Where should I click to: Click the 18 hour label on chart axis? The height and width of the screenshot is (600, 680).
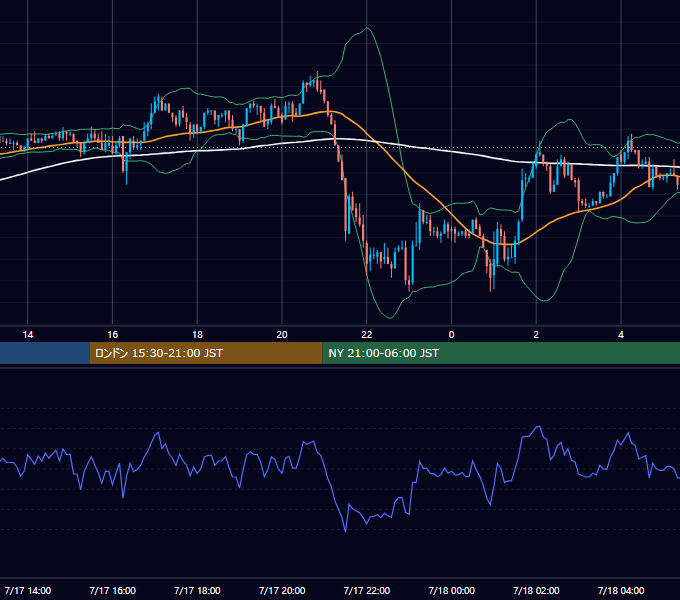tap(197, 335)
